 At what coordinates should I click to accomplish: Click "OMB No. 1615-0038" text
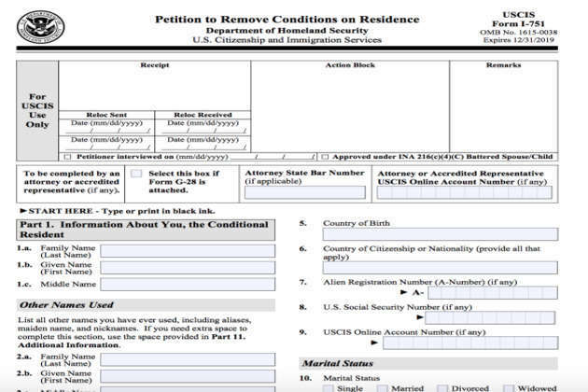pos(518,33)
